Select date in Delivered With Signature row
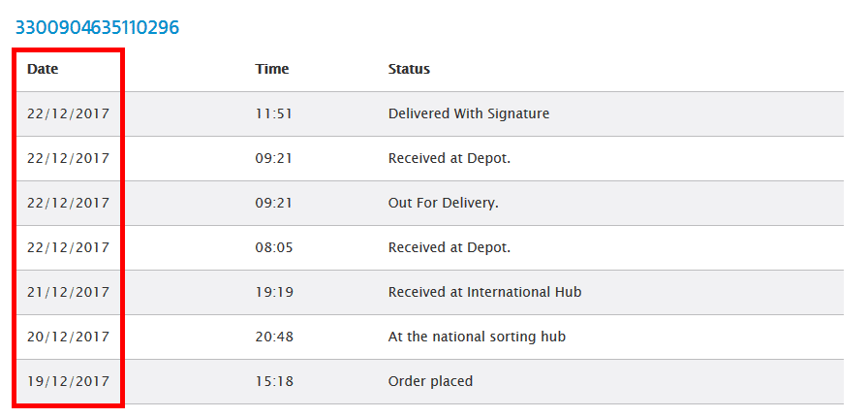This screenshot has height=418, width=868. [69, 113]
